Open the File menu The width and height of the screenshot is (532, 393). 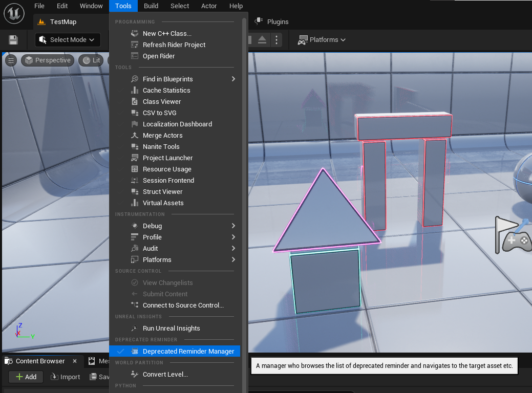point(39,6)
